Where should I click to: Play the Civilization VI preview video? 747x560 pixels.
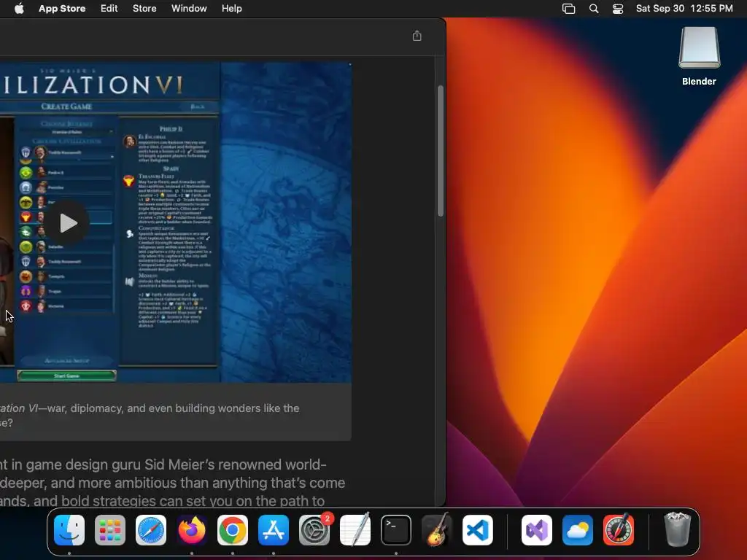click(x=68, y=223)
